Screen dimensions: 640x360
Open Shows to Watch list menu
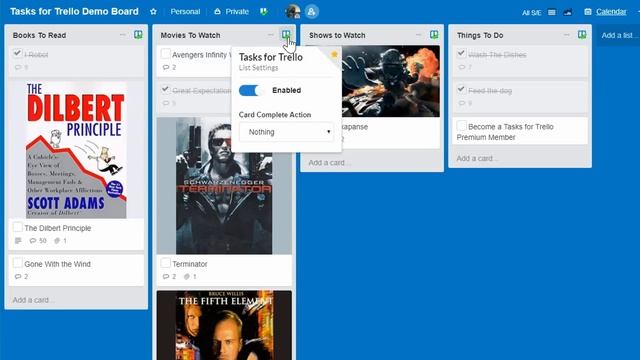pos(418,35)
